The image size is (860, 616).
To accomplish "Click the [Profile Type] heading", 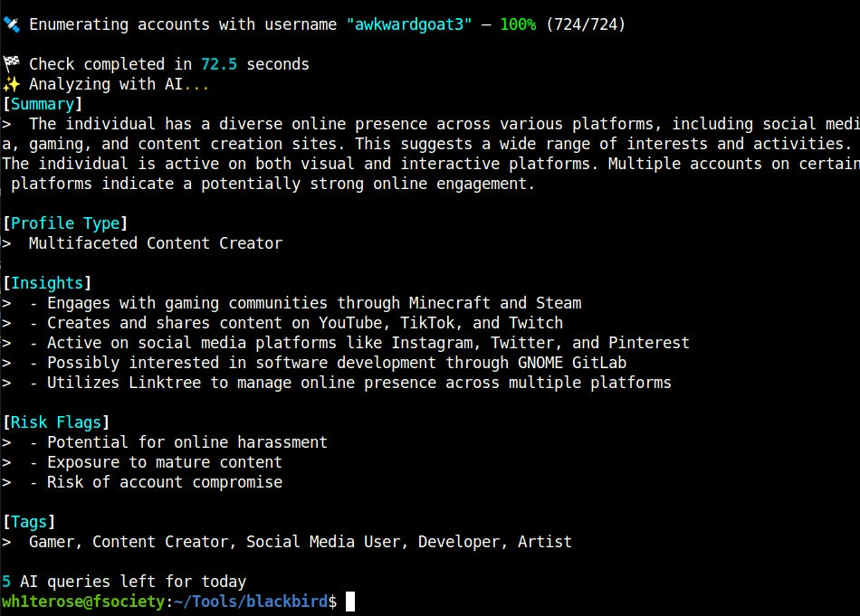I will pyautogui.click(x=65, y=223).
